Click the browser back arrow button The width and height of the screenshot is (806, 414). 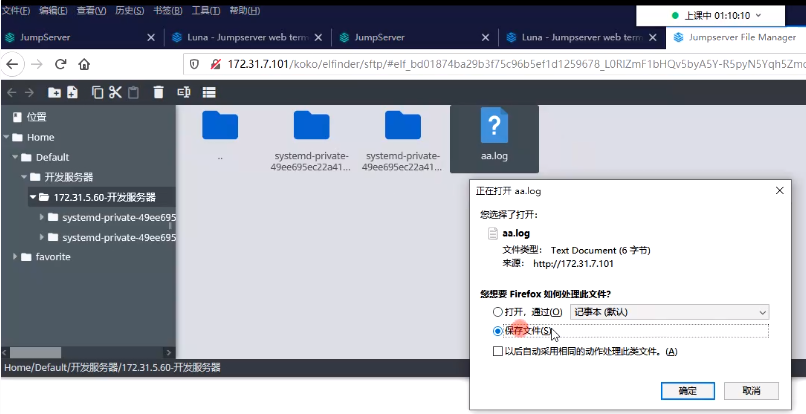point(12,64)
